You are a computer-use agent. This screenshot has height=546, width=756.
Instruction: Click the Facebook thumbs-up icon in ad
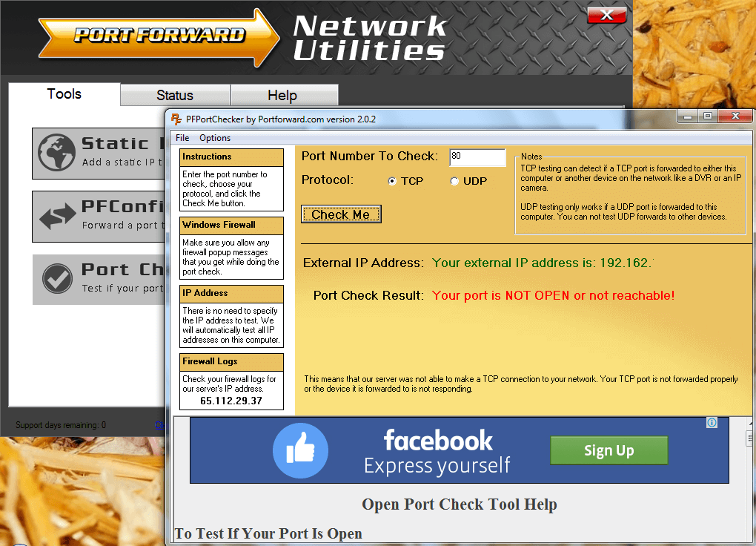300,450
